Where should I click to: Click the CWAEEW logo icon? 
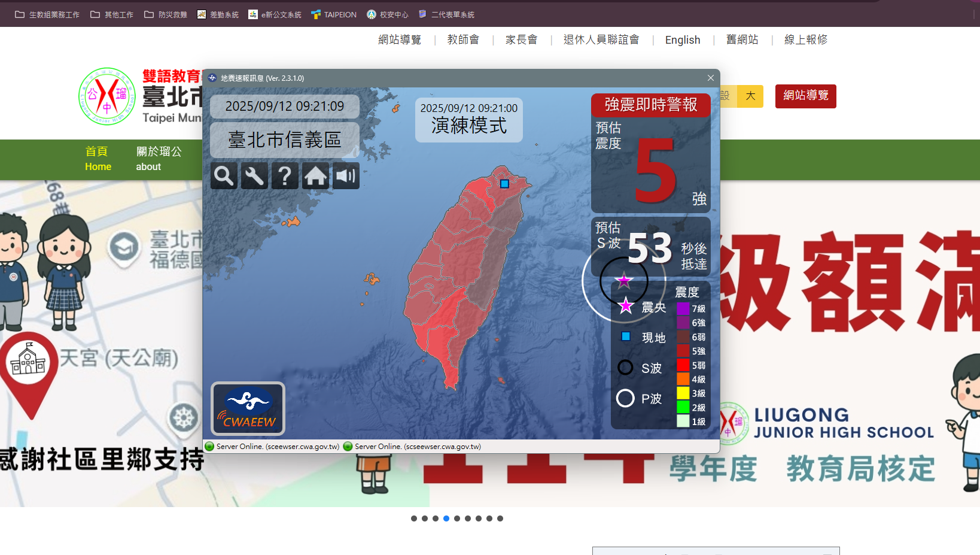point(248,408)
